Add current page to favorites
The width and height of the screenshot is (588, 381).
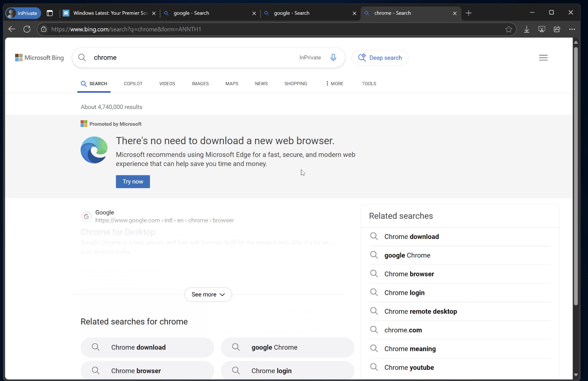click(x=509, y=29)
